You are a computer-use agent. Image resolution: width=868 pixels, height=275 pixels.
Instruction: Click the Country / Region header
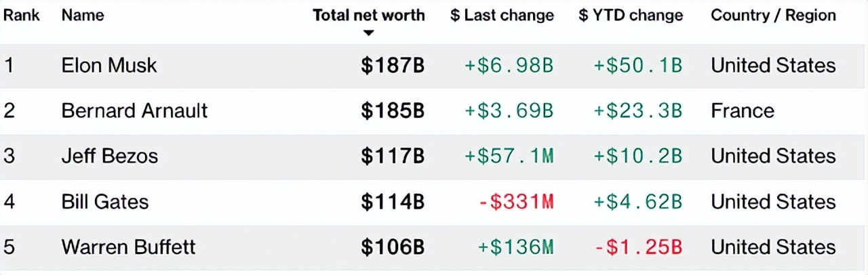tap(773, 16)
